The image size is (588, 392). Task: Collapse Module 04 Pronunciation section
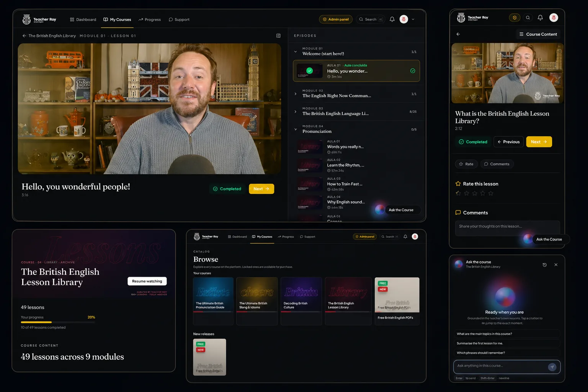[296, 129]
